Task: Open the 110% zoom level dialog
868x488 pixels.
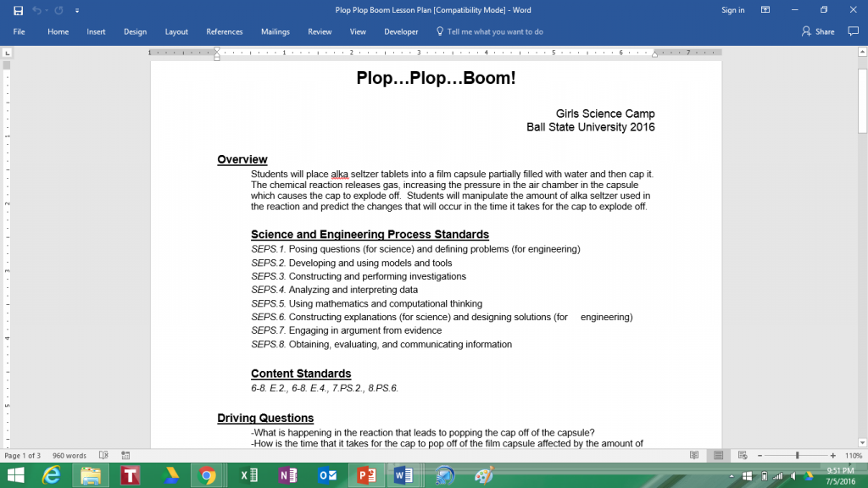Action: 853,456
